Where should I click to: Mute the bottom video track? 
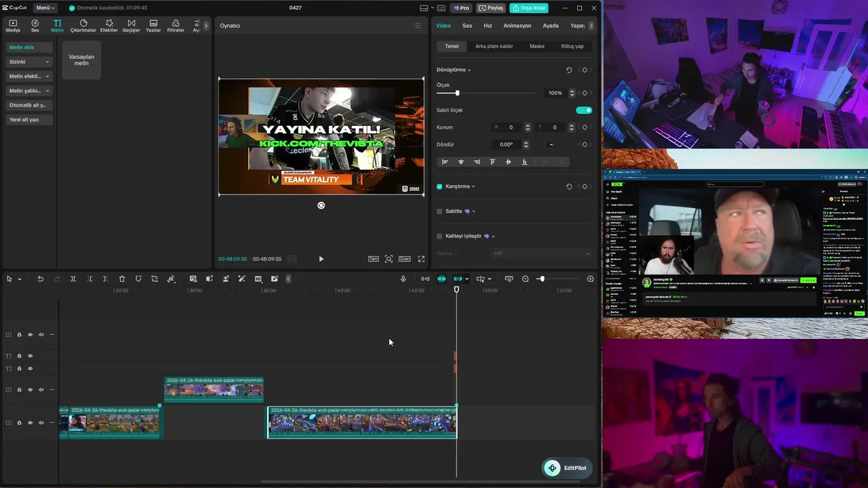[x=41, y=423]
